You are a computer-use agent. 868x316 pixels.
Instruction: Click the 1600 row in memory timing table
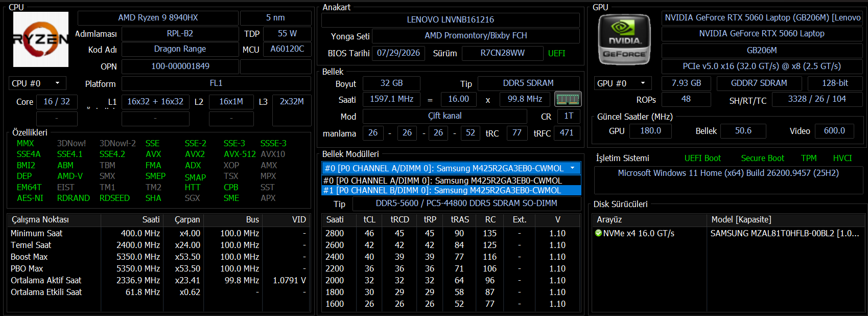[x=451, y=304]
